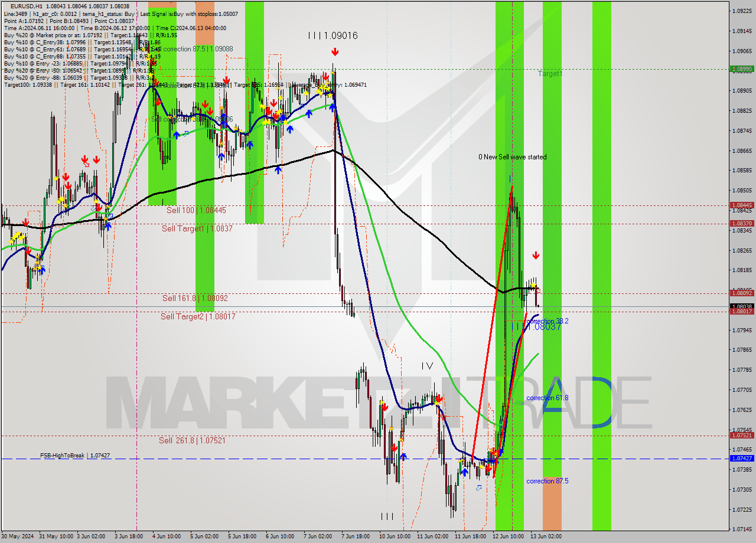This screenshot has width=756, height=543.
Task: Click the 1.09225 price axis value
Action: (742, 11)
